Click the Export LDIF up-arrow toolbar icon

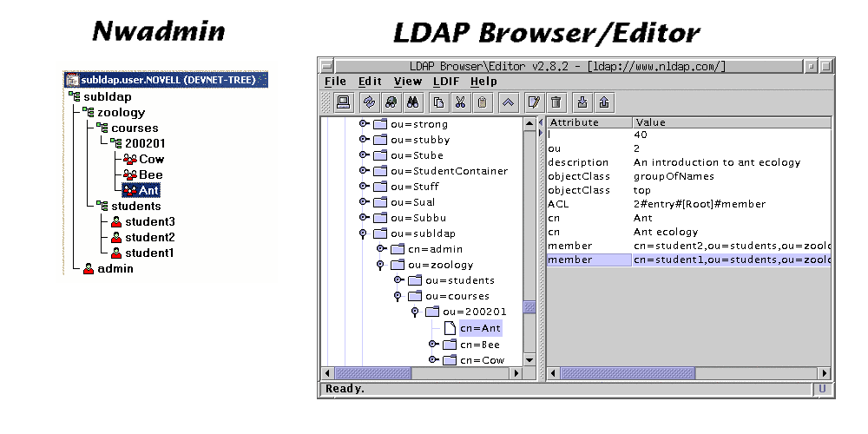click(x=604, y=102)
